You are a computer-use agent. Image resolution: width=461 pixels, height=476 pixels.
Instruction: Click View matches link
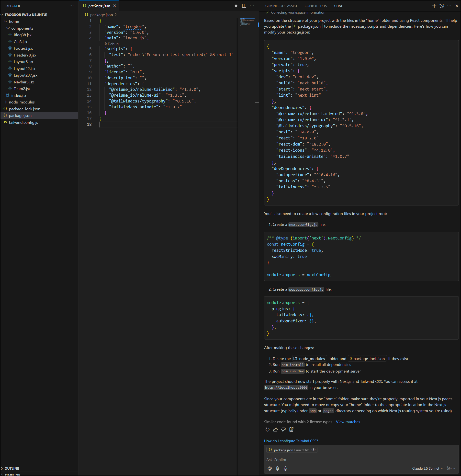pos(348,422)
